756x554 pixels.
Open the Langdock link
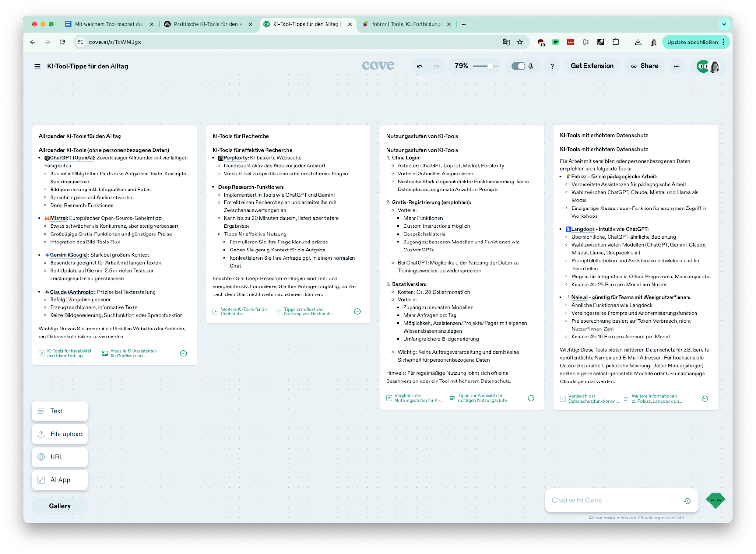583,229
